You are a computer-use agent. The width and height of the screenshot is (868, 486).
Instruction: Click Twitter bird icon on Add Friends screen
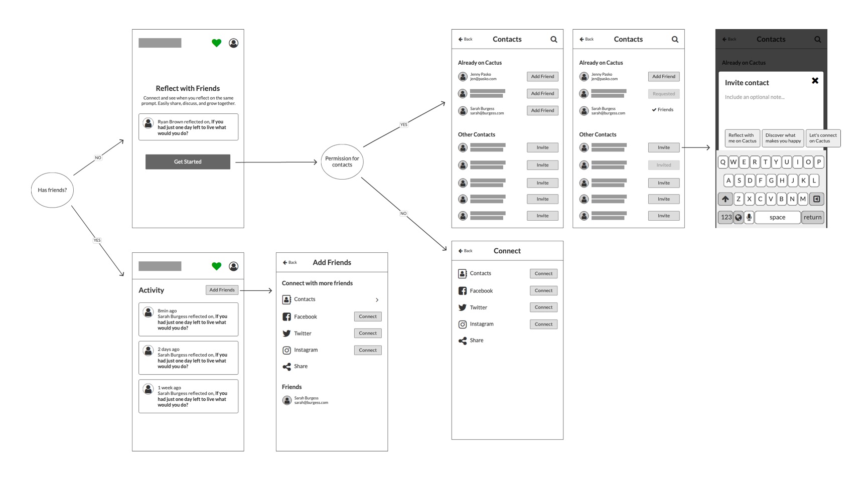tap(286, 334)
